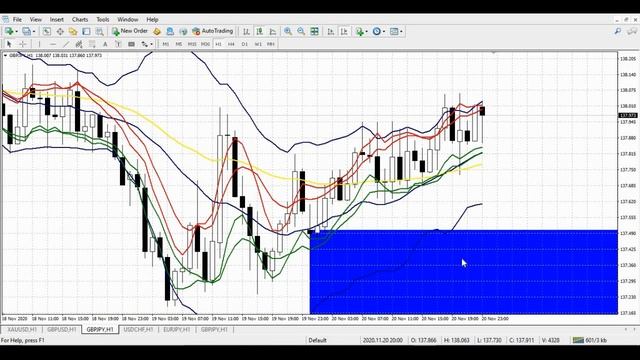Select the arrow cursor tool
This screenshot has width=640, height=360.
point(9,44)
